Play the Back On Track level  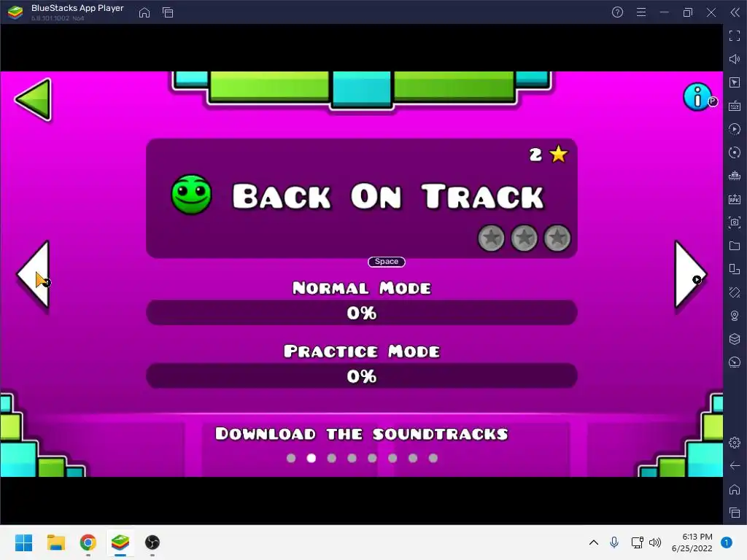[362, 198]
